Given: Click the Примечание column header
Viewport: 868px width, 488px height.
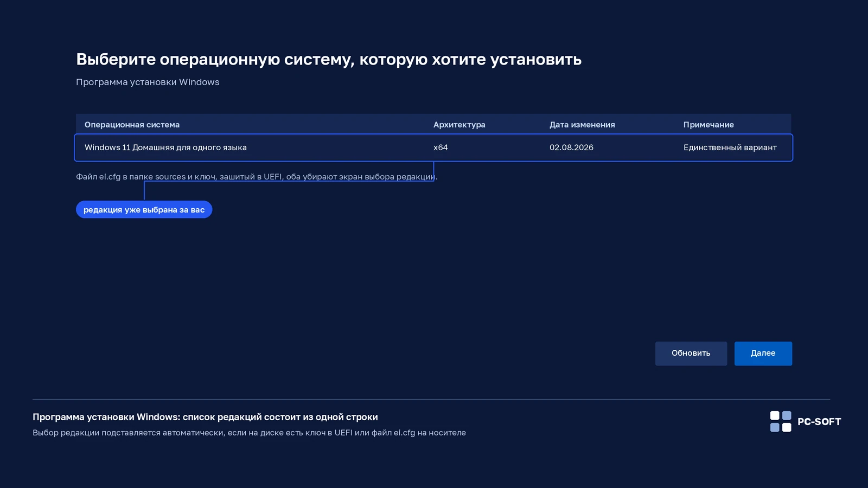Looking at the screenshot, I should (x=709, y=125).
